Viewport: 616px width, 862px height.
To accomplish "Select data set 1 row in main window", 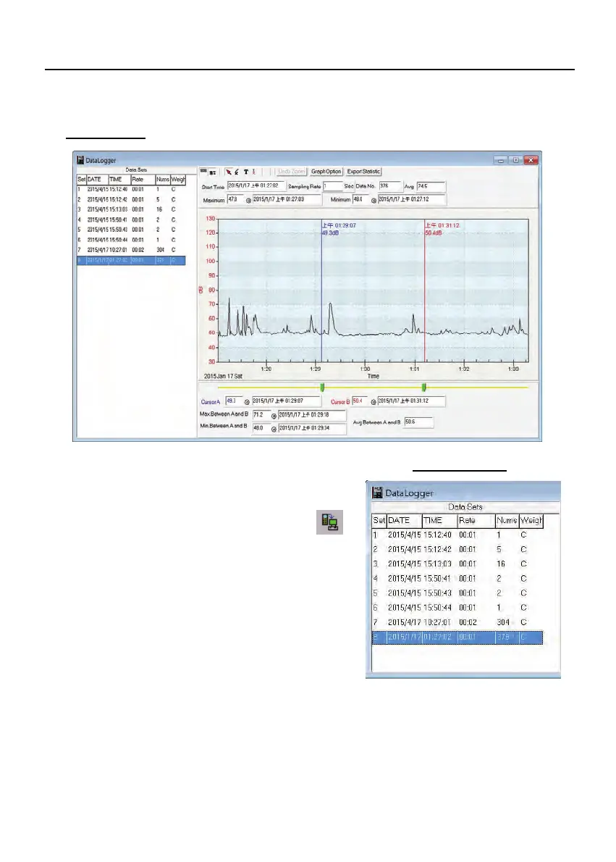I will (131, 190).
